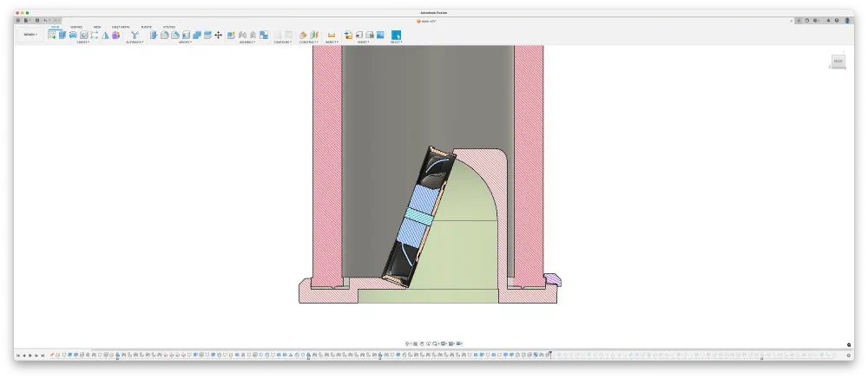Click the ViewCube RIGHT face

(838, 61)
